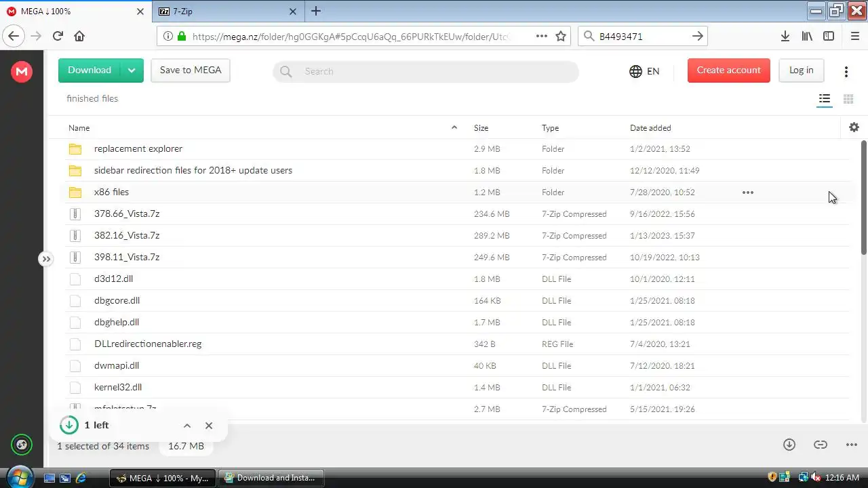Click the volume icon in system tray
The height and width of the screenshot is (488, 868).
816,478
